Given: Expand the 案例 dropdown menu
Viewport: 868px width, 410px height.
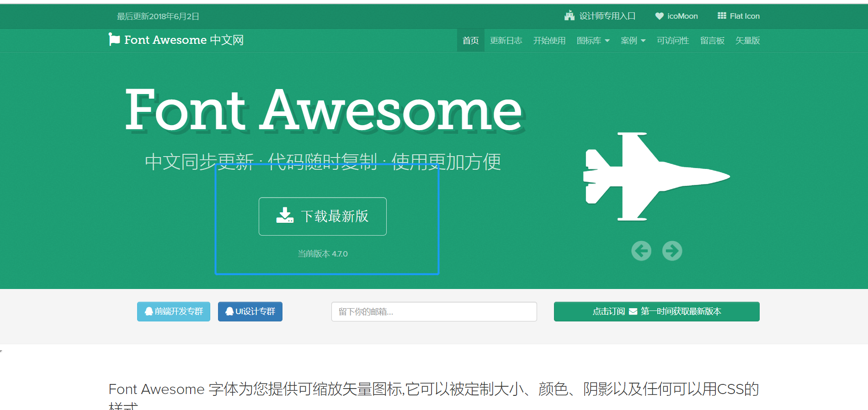Looking at the screenshot, I should tap(633, 40).
